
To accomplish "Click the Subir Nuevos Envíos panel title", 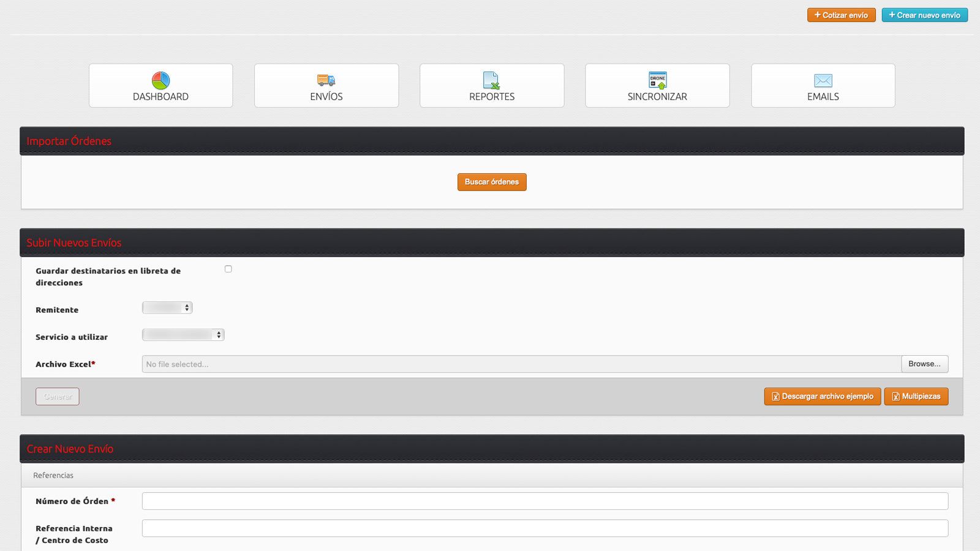I will point(74,243).
